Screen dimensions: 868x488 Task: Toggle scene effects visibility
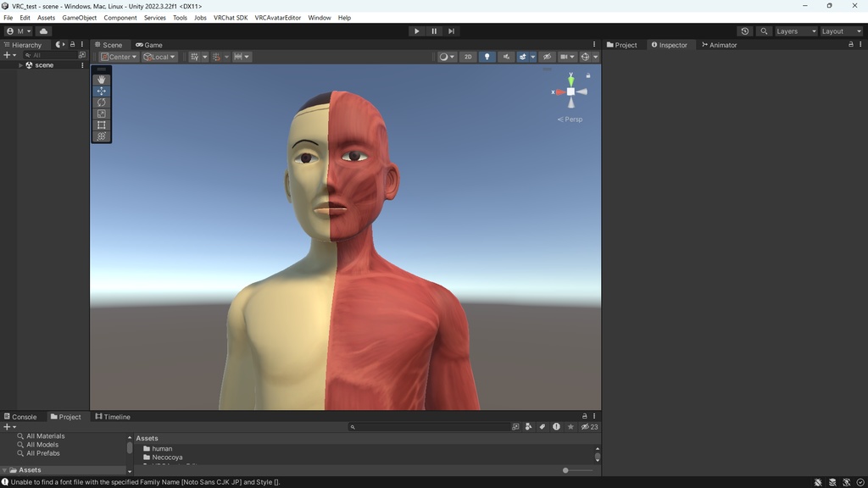(x=523, y=56)
